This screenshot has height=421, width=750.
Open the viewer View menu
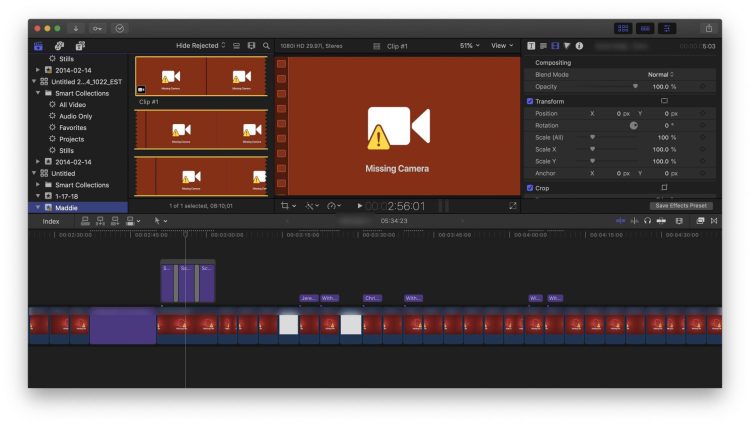point(502,45)
